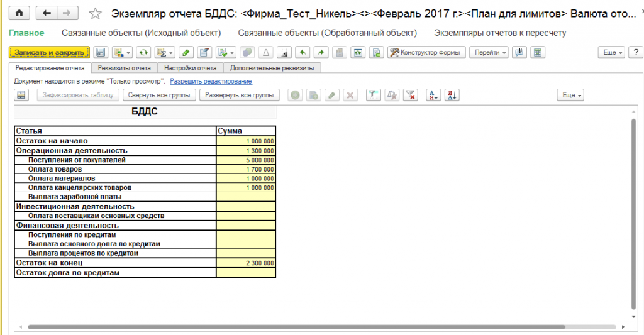Click the Свернуть все группы button

(159, 95)
